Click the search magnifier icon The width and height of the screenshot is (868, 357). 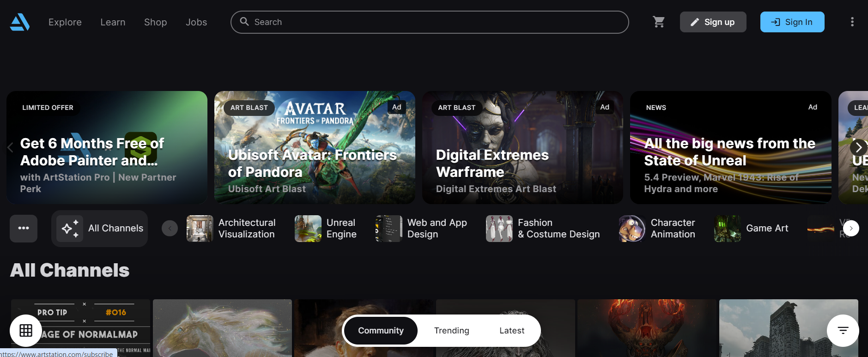point(244,22)
